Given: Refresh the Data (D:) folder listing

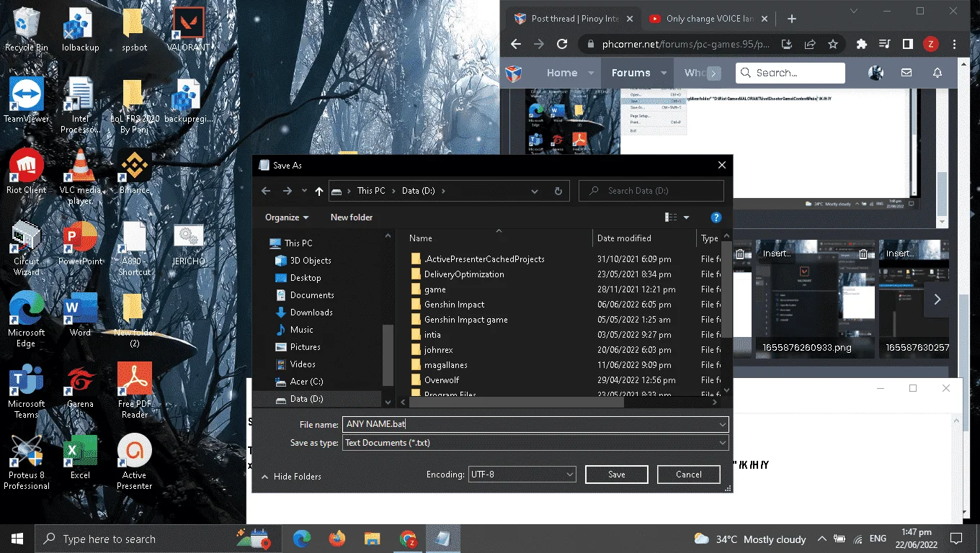Looking at the screenshot, I should click(x=558, y=191).
